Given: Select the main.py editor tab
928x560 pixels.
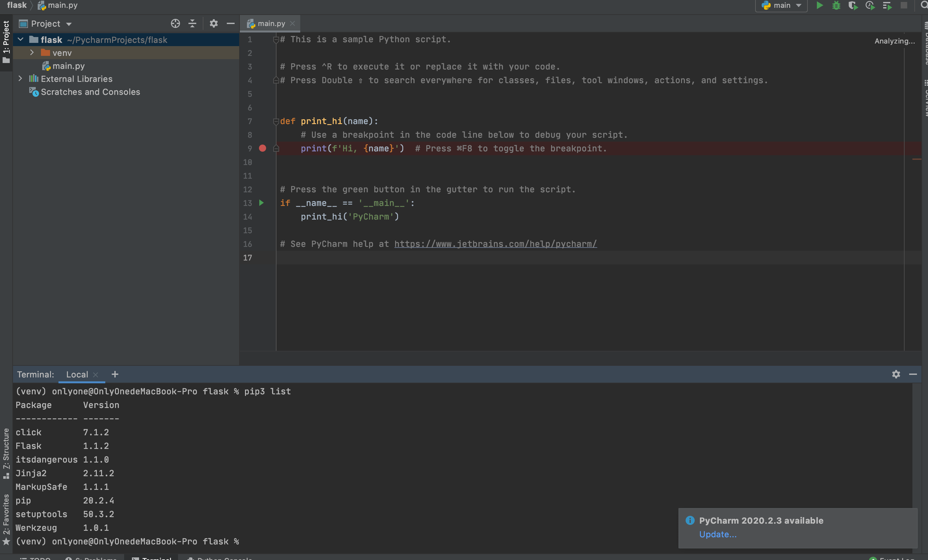Looking at the screenshot, I should pos(270,23).
